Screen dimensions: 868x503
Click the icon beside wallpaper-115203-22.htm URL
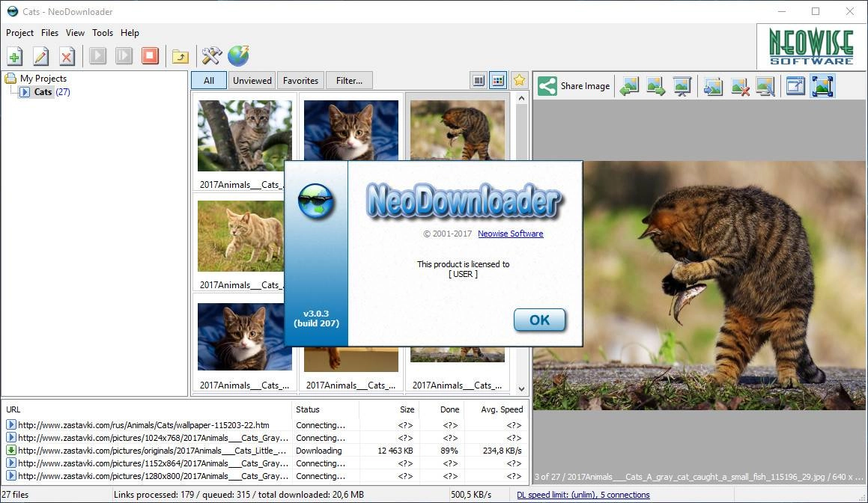[x=11, y=425]
